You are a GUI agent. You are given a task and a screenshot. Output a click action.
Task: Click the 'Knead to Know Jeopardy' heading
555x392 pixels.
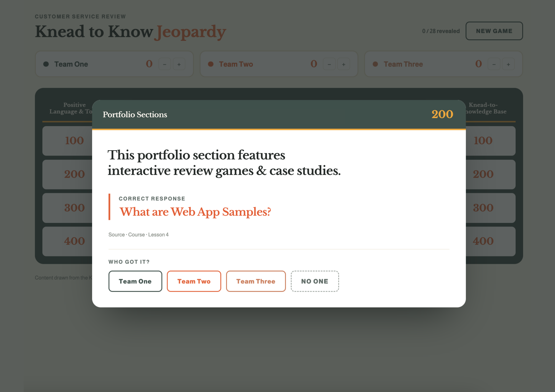[x=131, y=32]
